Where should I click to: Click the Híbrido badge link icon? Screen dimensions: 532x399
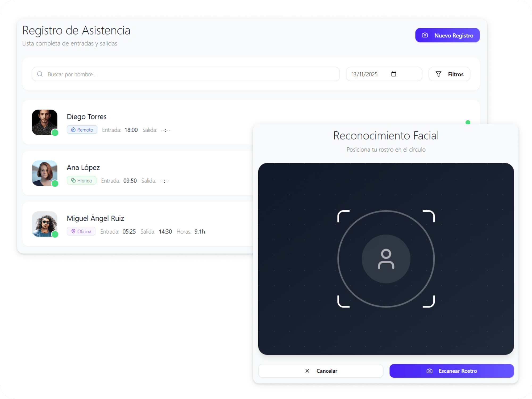pyautogui.click(x=73, y=180)
